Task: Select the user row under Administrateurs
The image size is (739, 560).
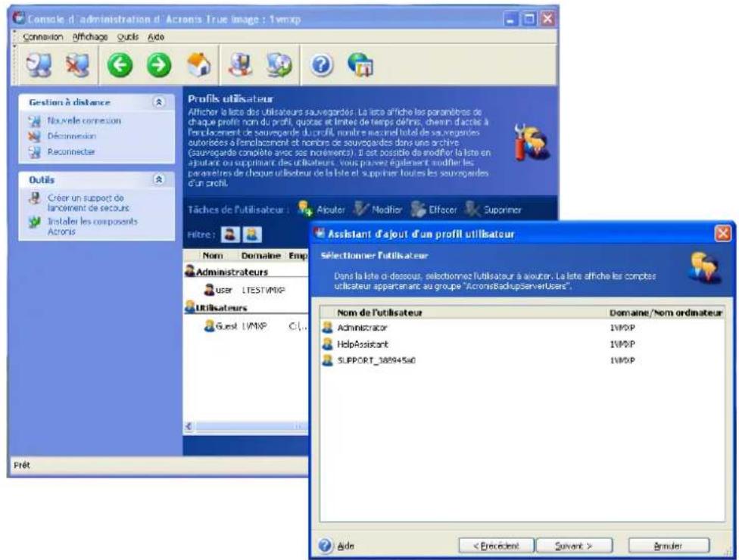Action: point(245,290)
